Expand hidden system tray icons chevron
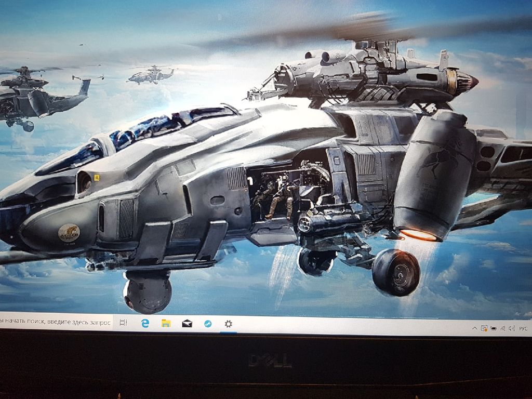 (x=474, y=328)
